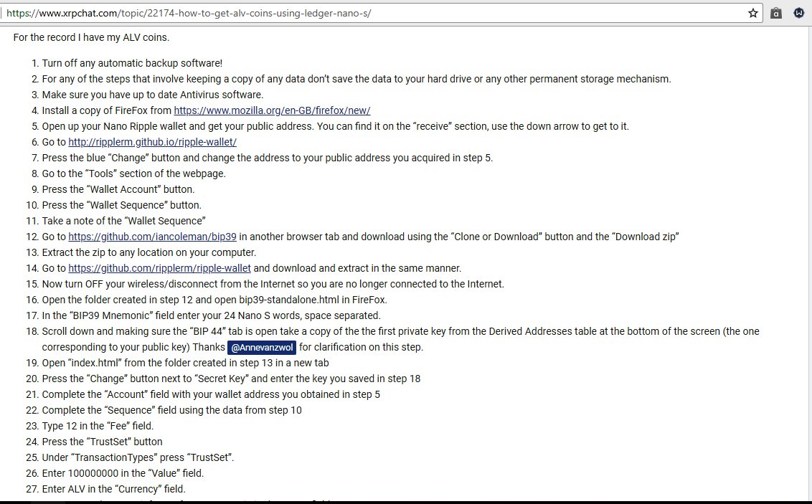Open the mozilla.org Firefox download link

pos(272,110)
